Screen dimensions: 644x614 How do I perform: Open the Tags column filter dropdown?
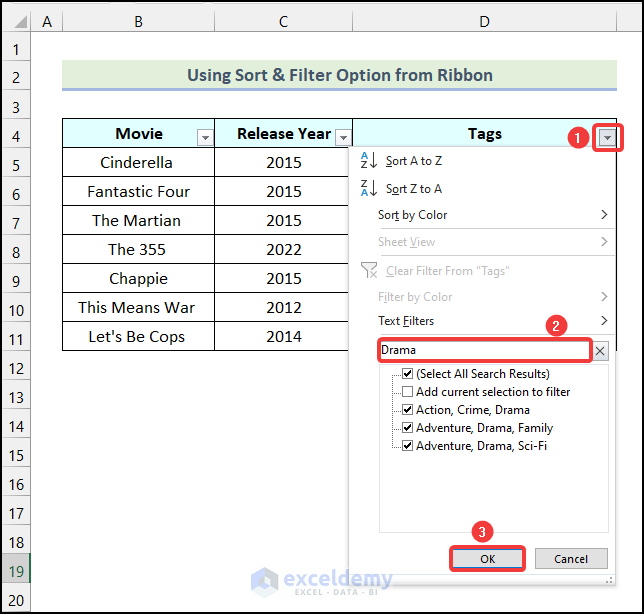pos(607,138)
